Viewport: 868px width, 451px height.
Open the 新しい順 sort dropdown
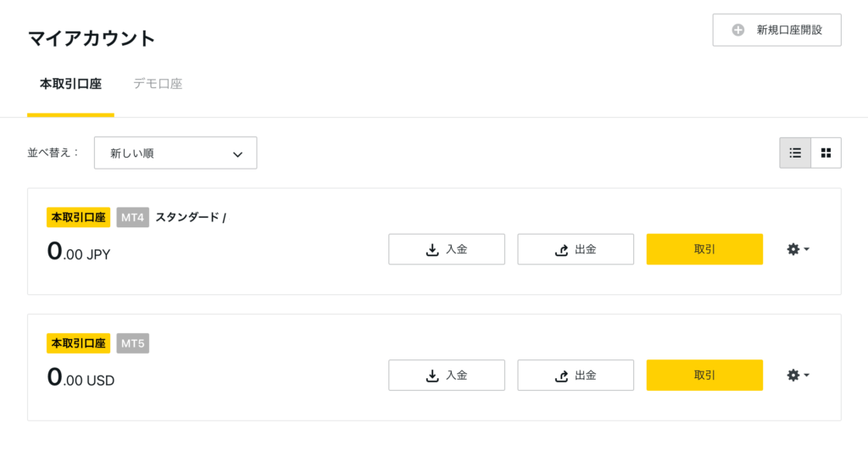click(x=175, y=153)
